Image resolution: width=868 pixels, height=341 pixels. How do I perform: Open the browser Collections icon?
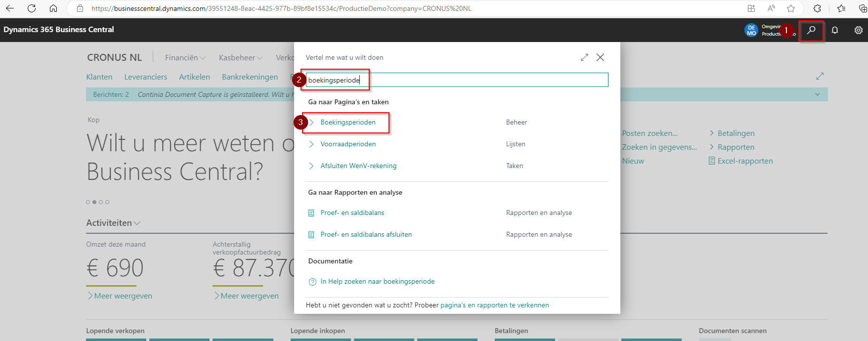point(863,8)
